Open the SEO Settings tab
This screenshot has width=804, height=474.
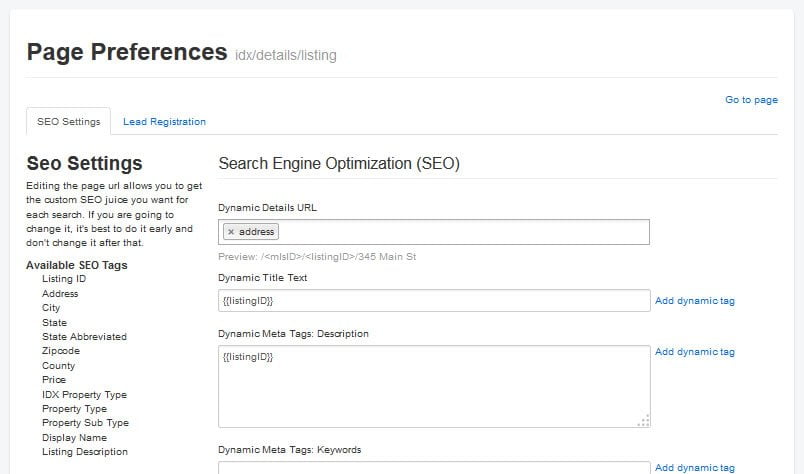pyautogui.click(x=68, y=122)
